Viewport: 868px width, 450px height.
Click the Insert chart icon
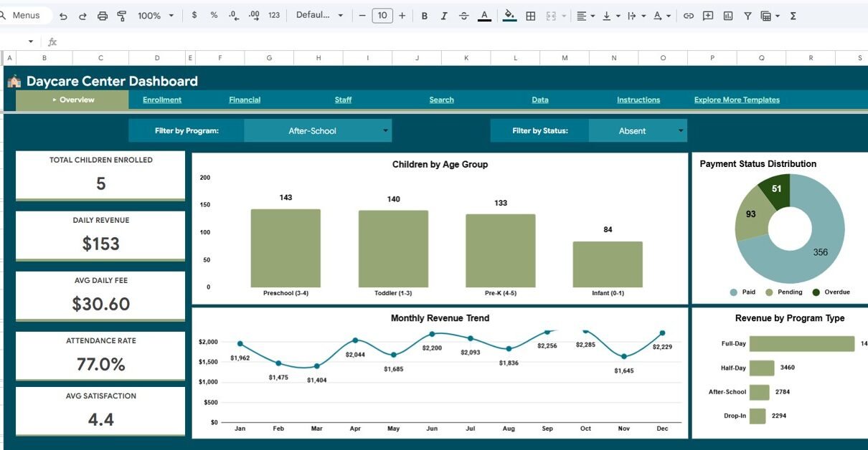728,16
